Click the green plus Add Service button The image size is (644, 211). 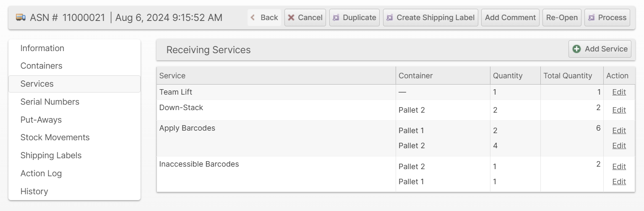click(x=600, y=49)
